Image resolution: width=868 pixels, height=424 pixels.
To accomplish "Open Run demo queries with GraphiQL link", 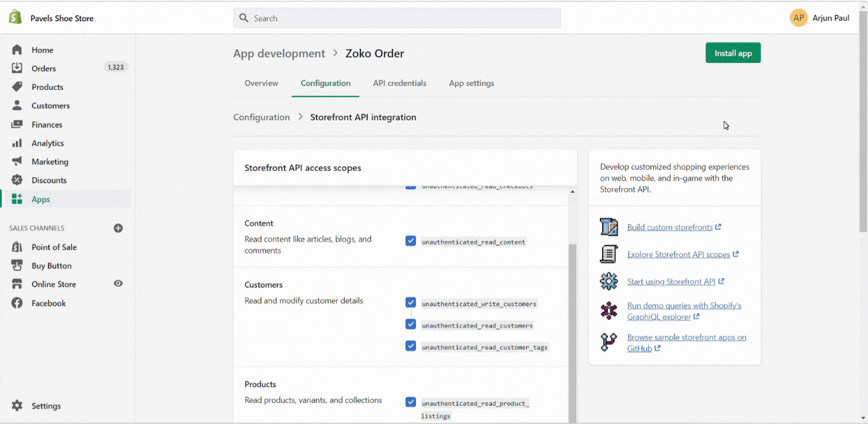I will [x=684, y=311].
